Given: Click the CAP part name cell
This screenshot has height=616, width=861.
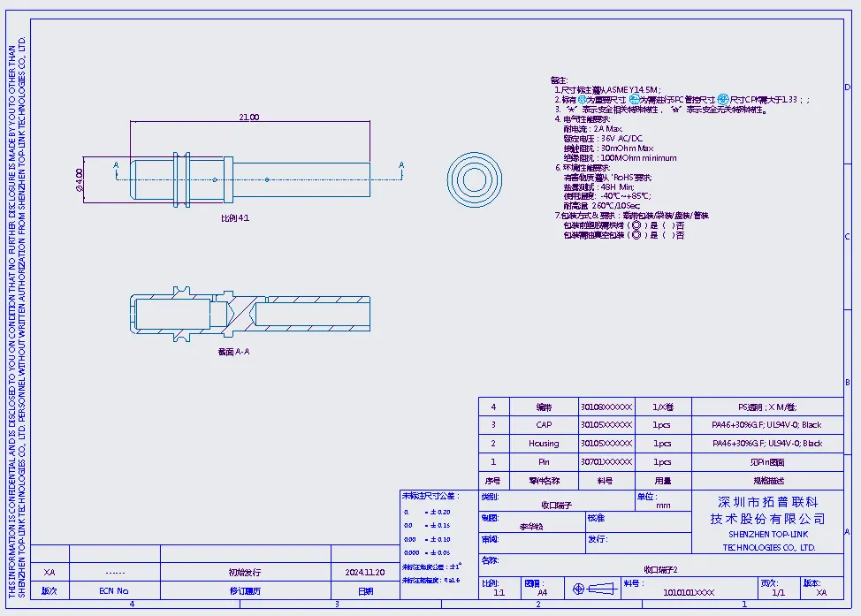Looking at the screenshot, I should (x=544, y=425).
